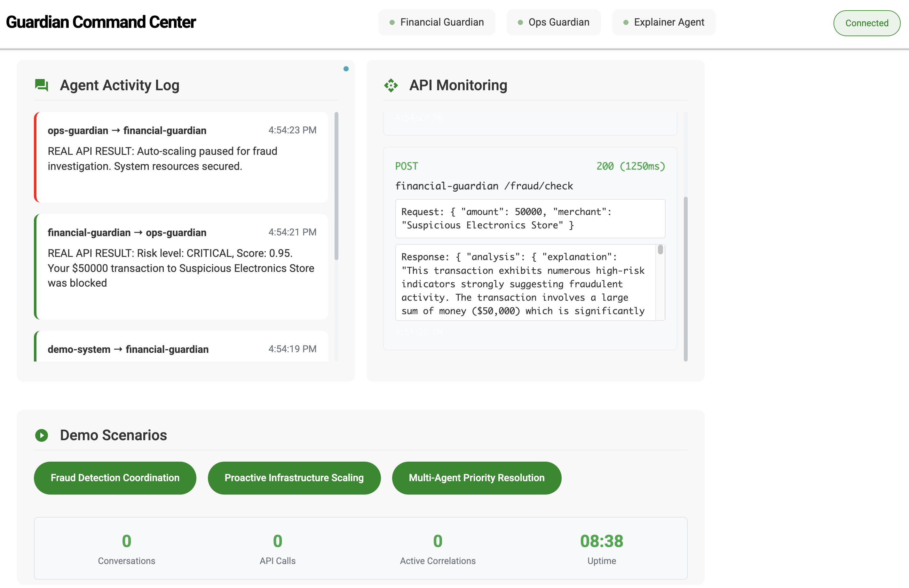Click the API Monitoring diamond icon

391,85
